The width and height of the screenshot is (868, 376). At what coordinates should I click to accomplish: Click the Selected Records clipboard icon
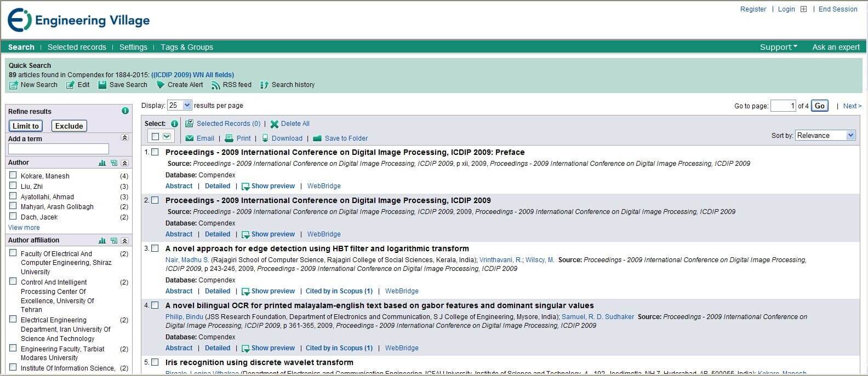(x=189, y=124)
